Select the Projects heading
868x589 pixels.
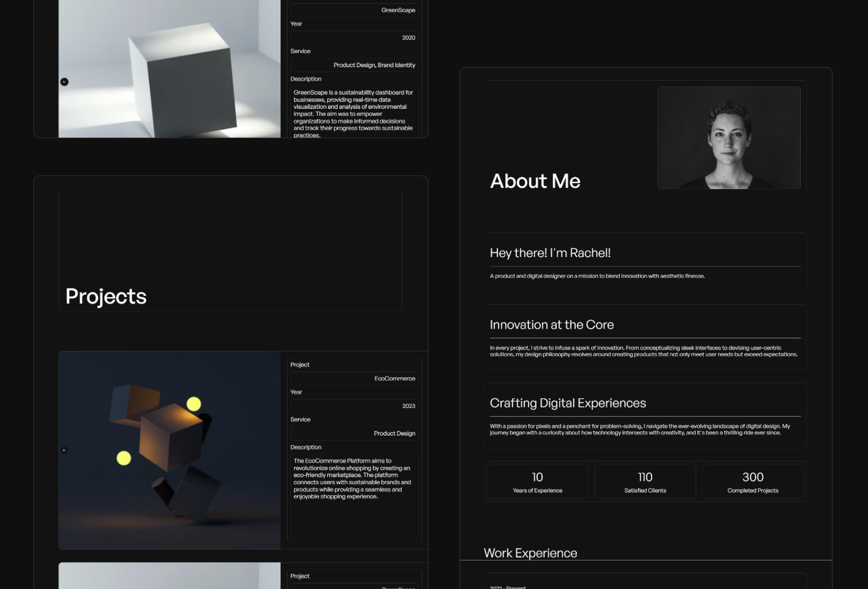tap(106, 296)
